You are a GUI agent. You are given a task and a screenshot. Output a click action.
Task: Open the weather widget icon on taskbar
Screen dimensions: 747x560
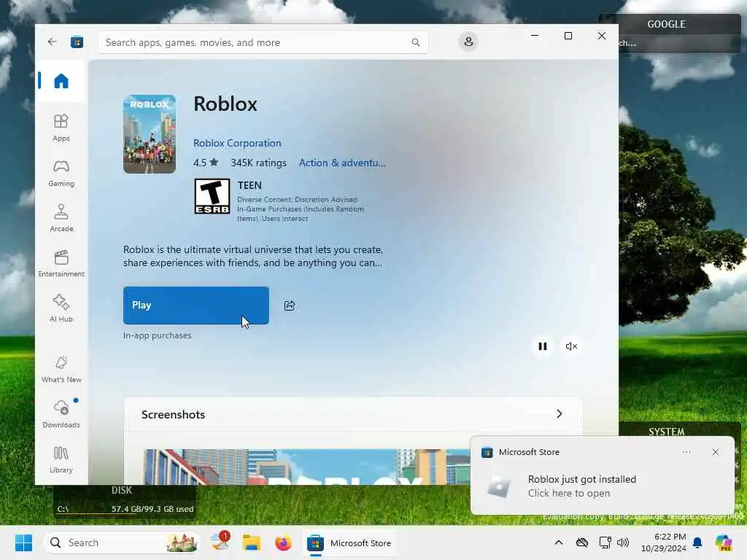pyautogui.click(x=220, y=542)
